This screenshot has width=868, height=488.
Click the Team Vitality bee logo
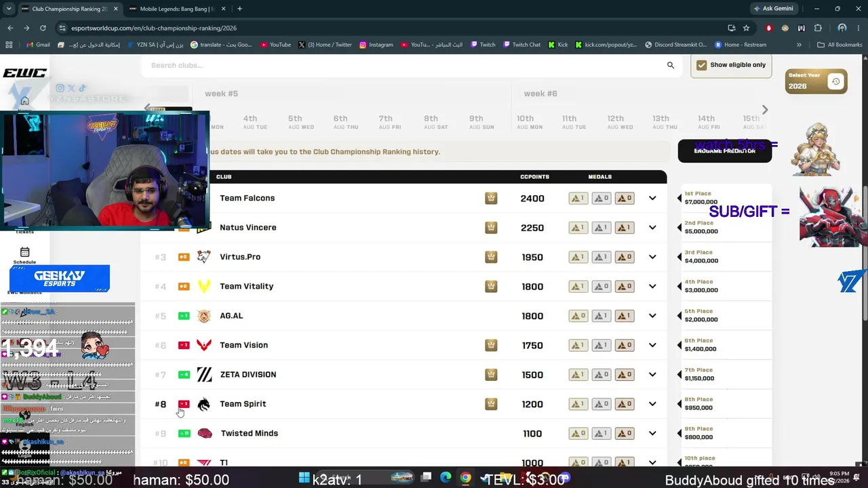(203, 286)
